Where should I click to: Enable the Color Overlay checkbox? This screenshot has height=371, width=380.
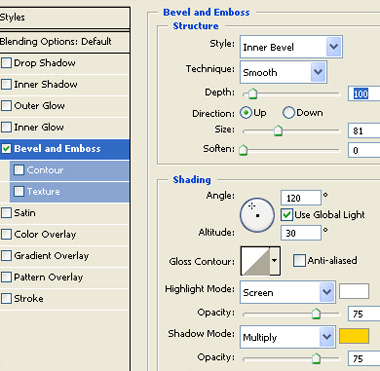pyautogui.click(x=6, y=234)
